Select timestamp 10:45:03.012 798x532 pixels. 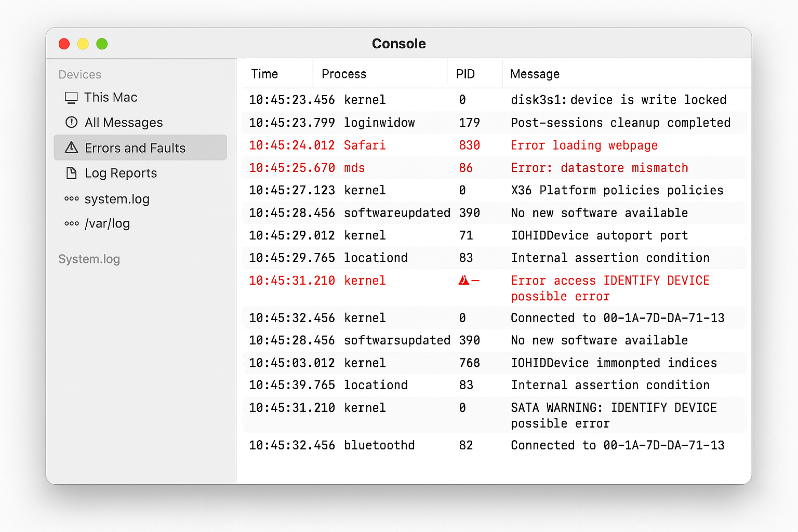(x=292, y=363)
